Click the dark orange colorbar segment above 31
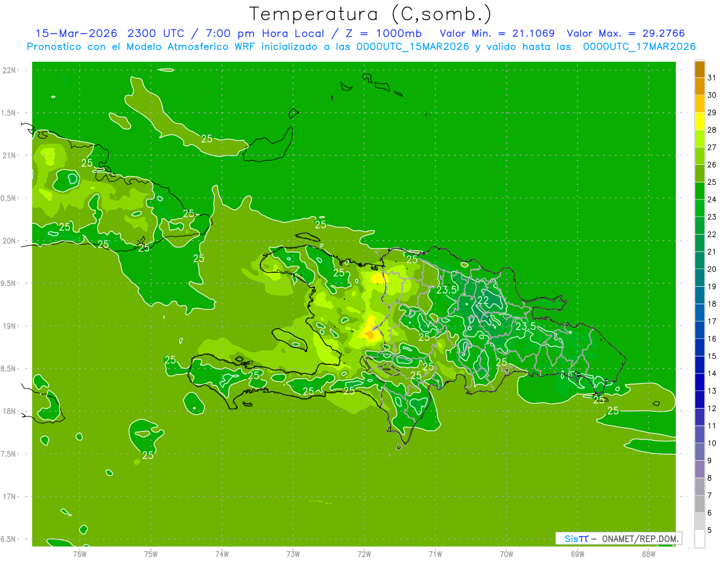The width and height of the screenshot is (728, 562). pos(699,70)
